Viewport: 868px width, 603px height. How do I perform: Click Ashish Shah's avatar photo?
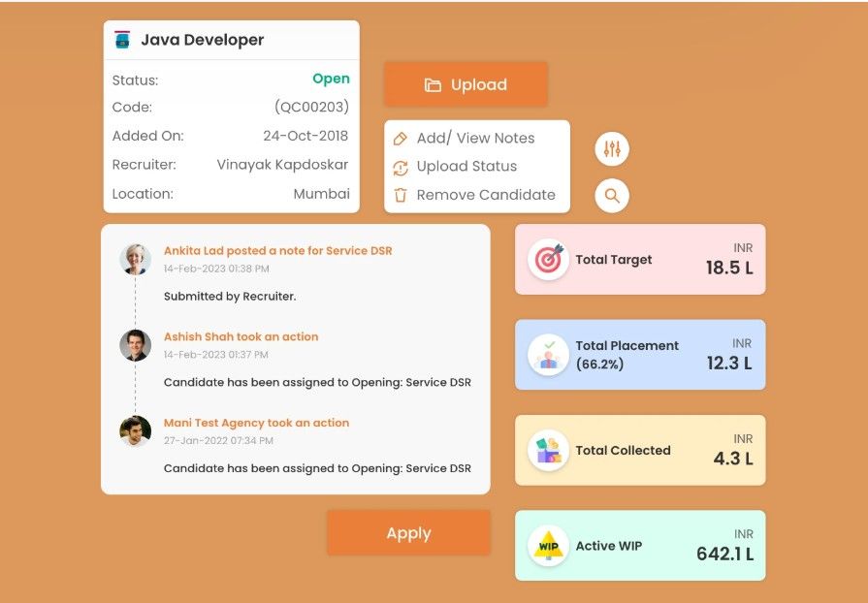pyautogui.click(x=135, y=345)
